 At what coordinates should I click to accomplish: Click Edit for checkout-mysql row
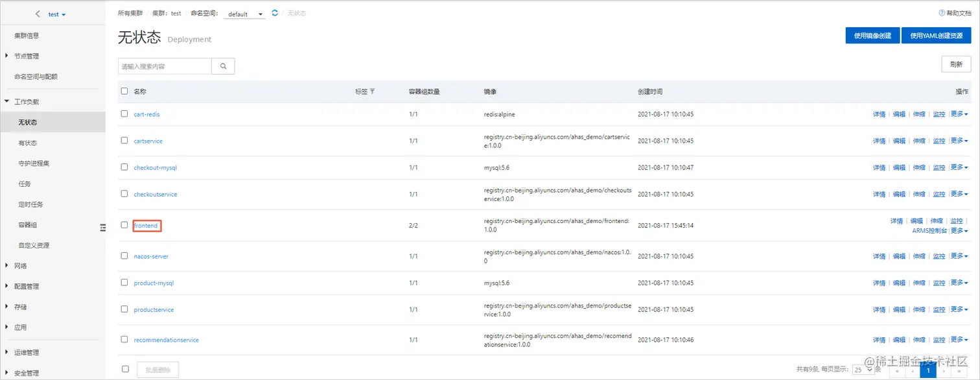pos(899,167)
